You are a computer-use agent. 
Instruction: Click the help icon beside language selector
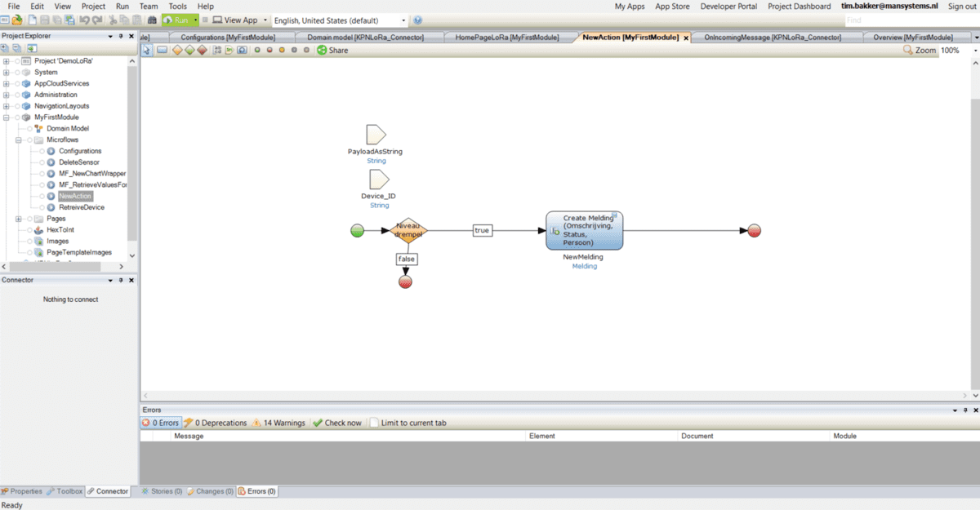tap(417, 20)
